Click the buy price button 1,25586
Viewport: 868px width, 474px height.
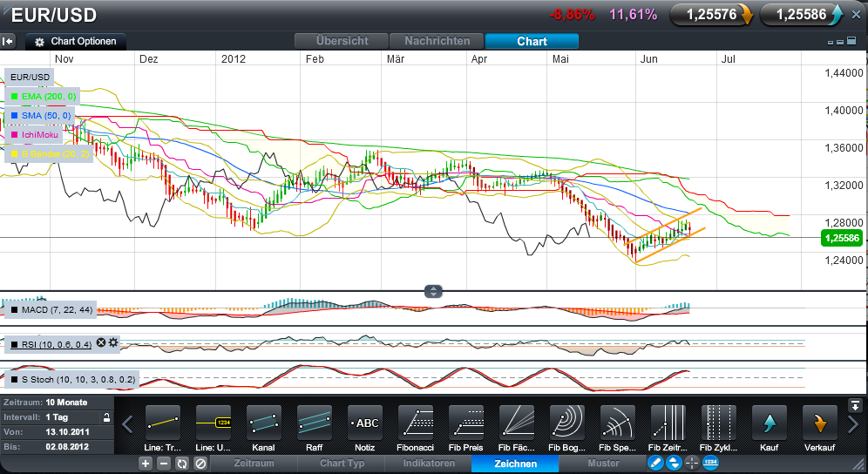802,15
